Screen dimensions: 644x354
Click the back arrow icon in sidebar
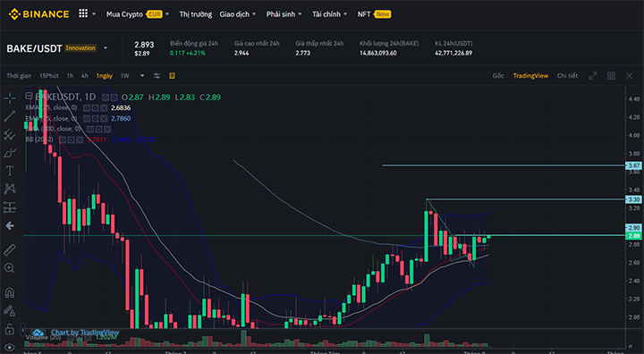(10, 225)
